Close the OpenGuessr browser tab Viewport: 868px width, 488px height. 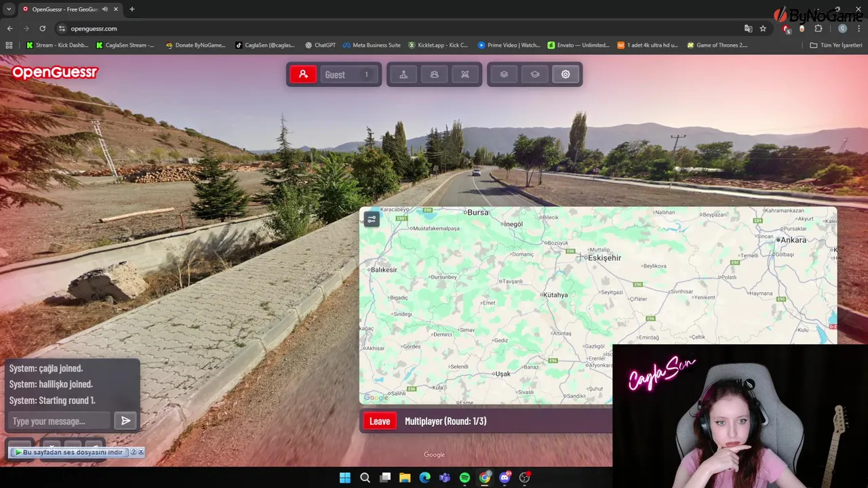116,9
